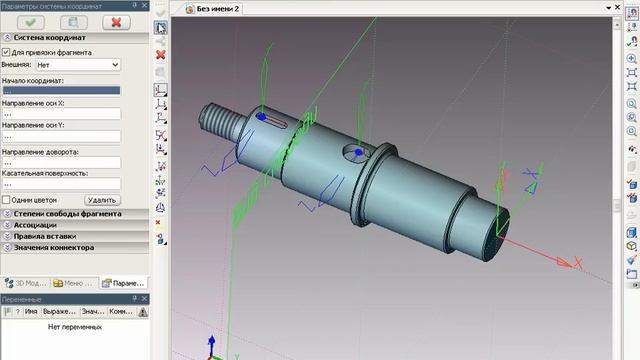Toggle Для привязки фрагмента checkbox
This screenshot has height=360, width=640.
coord(6,52)
